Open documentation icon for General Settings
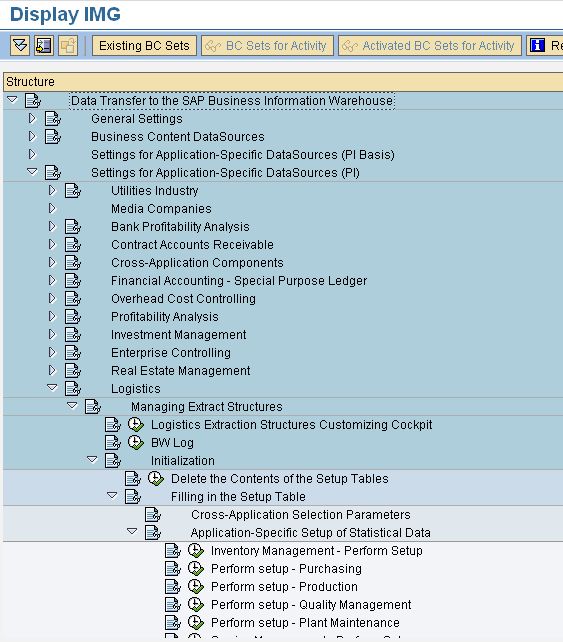Image resolution: width=563 pixels, height=642 pixels. 53,119
